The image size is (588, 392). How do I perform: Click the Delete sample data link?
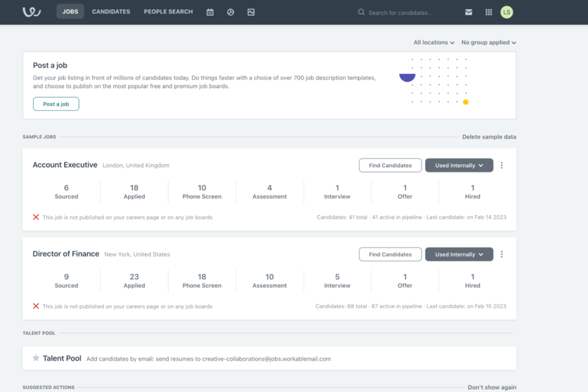tap(489, 137)
